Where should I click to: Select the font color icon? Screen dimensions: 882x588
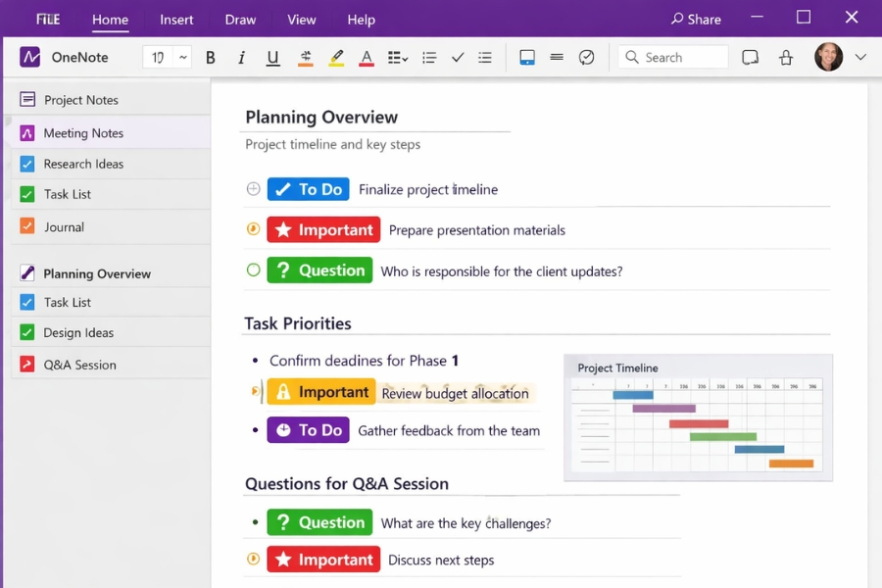tap(367, 57)
